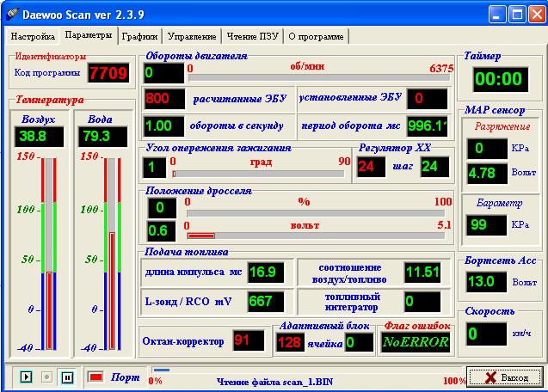The height and width of the screenshot is (392, 548).
Task: Click the Октан-корректор value field
Action: tap(249, 340)
